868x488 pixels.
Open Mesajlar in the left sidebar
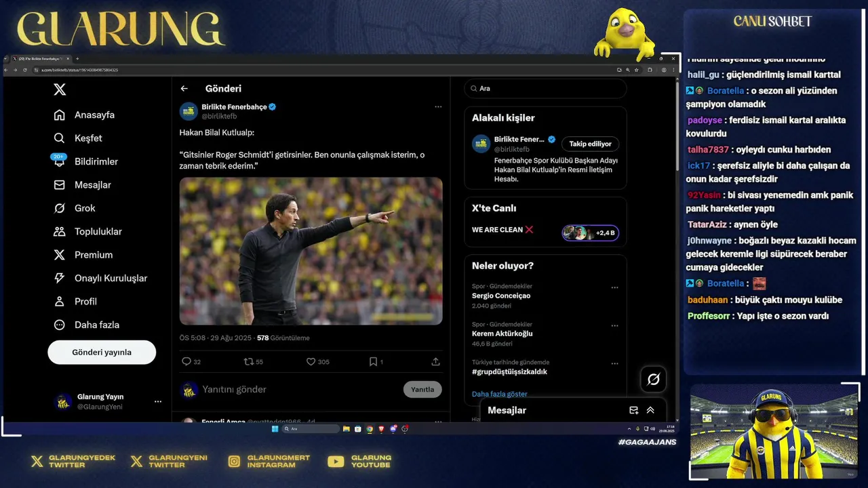tap(82, 184)
